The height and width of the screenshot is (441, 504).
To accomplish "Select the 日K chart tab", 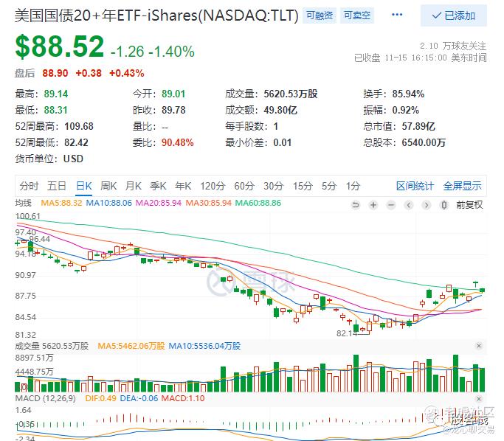I will click(84, 186).
